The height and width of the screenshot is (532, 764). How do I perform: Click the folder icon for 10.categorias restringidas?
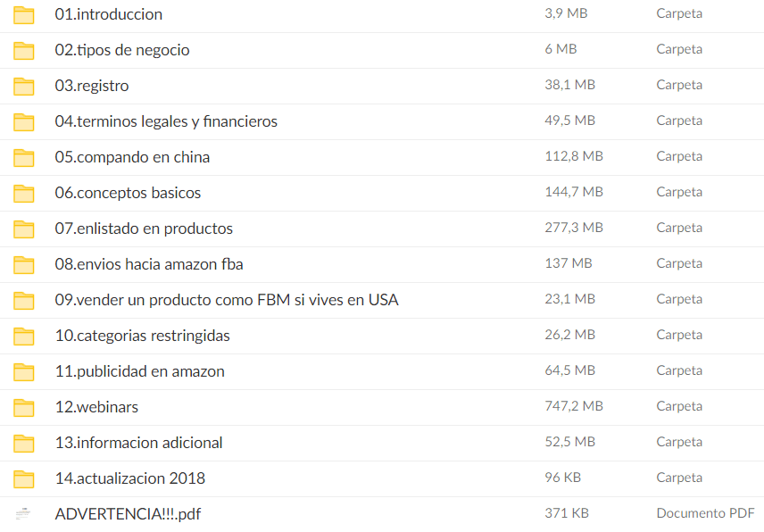23,336
